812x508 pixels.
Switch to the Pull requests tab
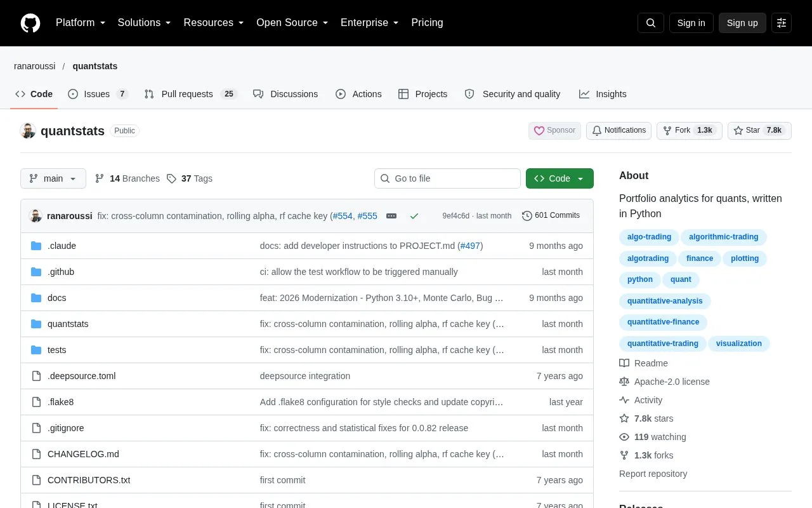tap(190, 94)
